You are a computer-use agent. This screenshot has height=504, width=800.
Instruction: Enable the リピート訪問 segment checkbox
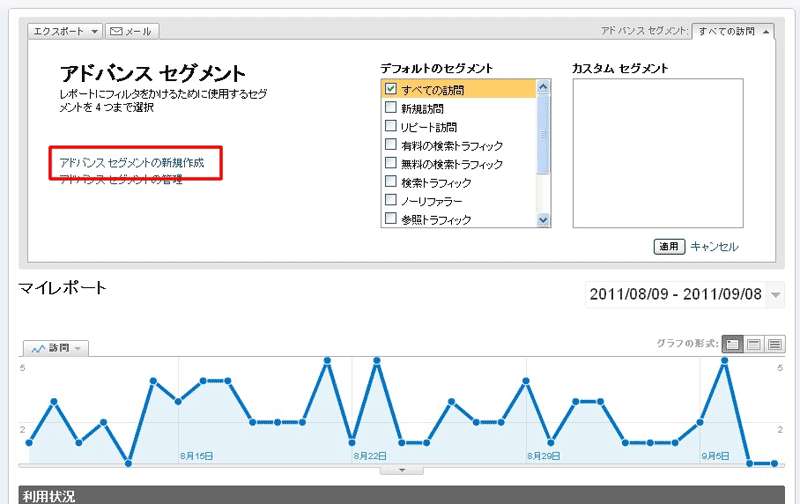(391, 127)
